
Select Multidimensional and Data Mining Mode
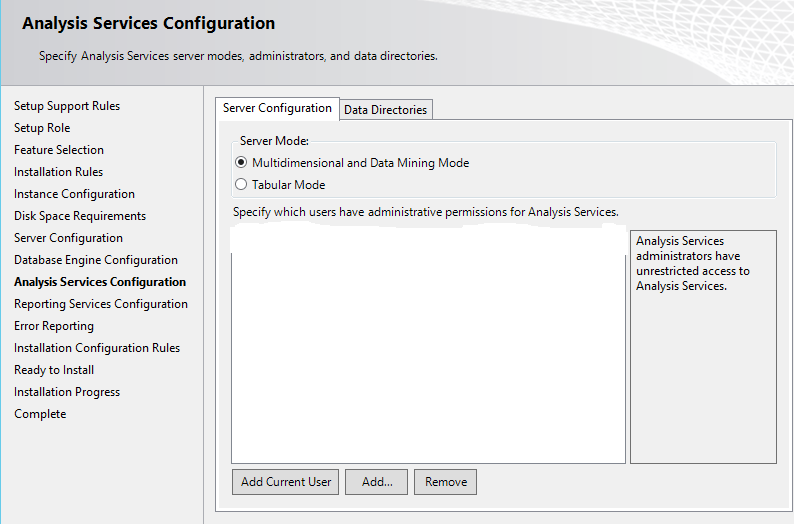pos(241,163)
